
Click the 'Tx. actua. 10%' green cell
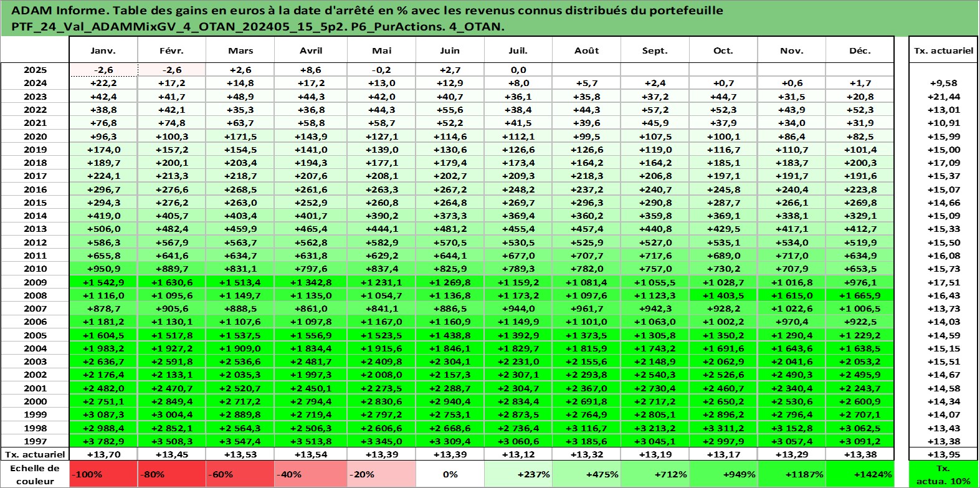[943, 474]
